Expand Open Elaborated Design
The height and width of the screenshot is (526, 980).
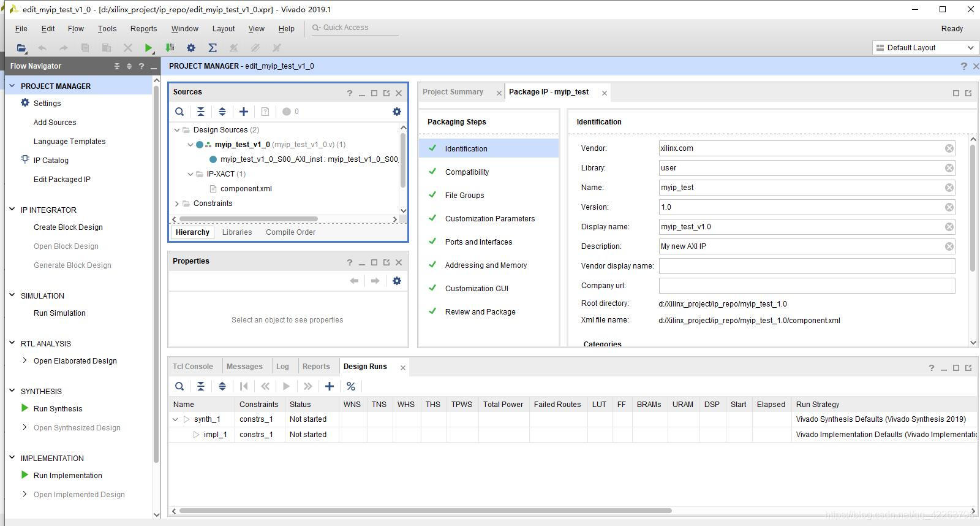[24, 360]
